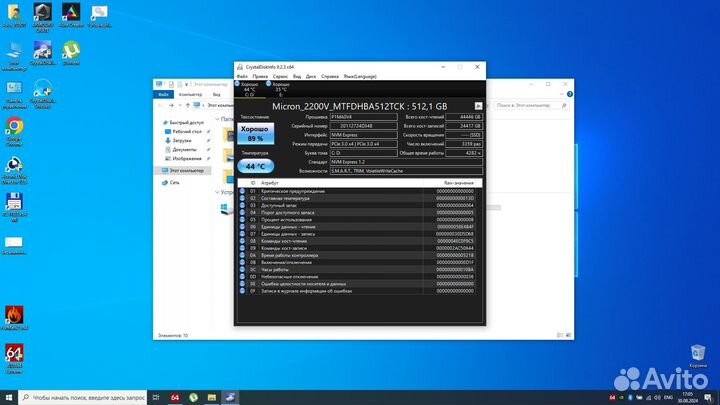This screenshot has height=405, width=720.
Task: Open the Файл menu in CrystalDiskInfo
Action: (242, 76)
